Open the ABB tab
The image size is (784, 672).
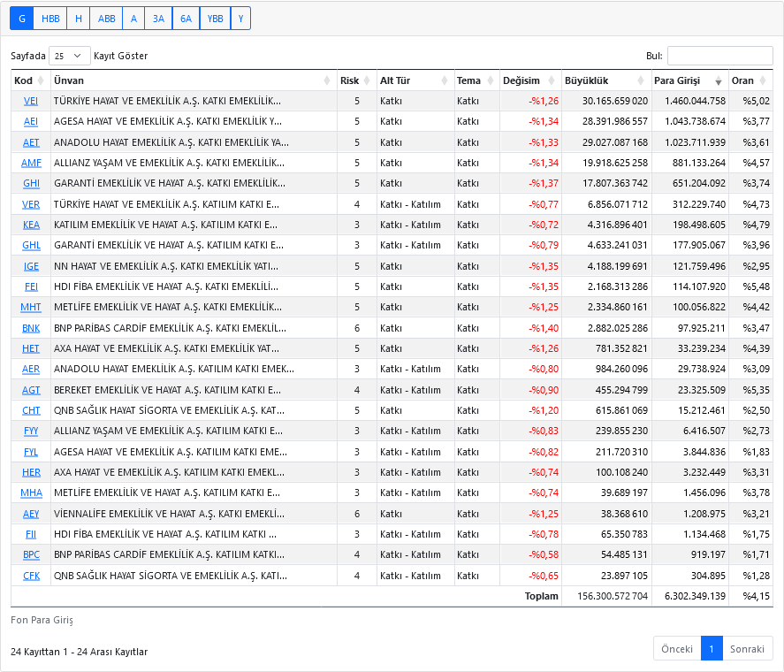[x=106, y=19]
